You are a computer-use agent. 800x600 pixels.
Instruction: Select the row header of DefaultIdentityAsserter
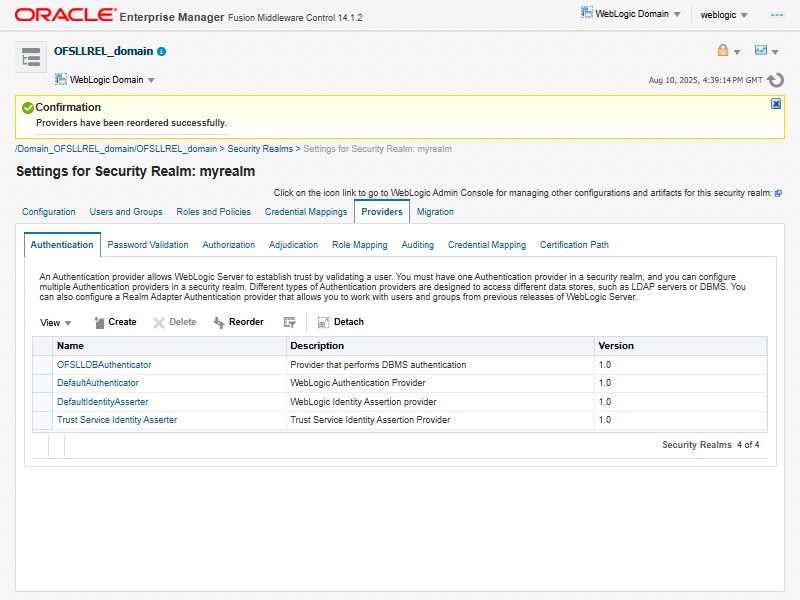(x=42, y=402)
